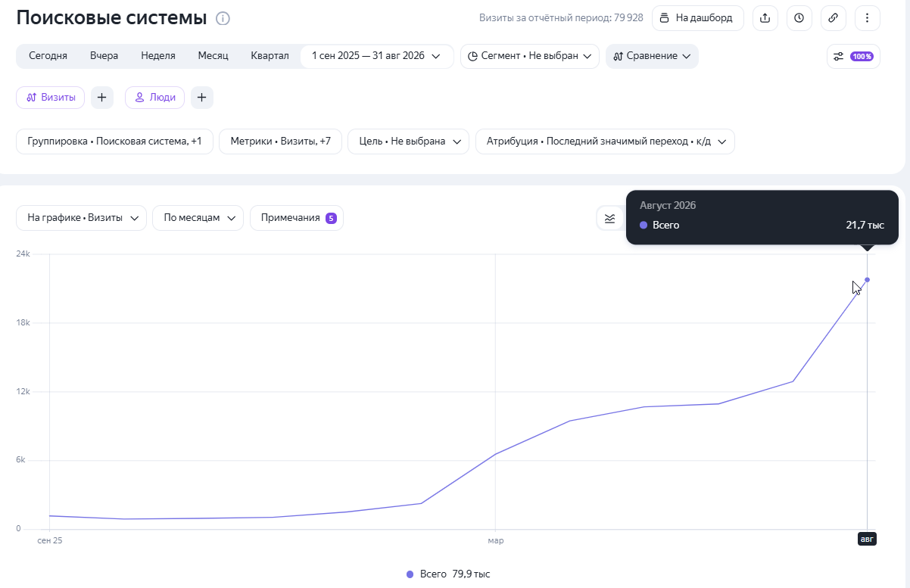Open the date range 1 сен 2025 — 31 авг 2026 picker
This screenshot has height=588, width=910.
coord(377,56)
